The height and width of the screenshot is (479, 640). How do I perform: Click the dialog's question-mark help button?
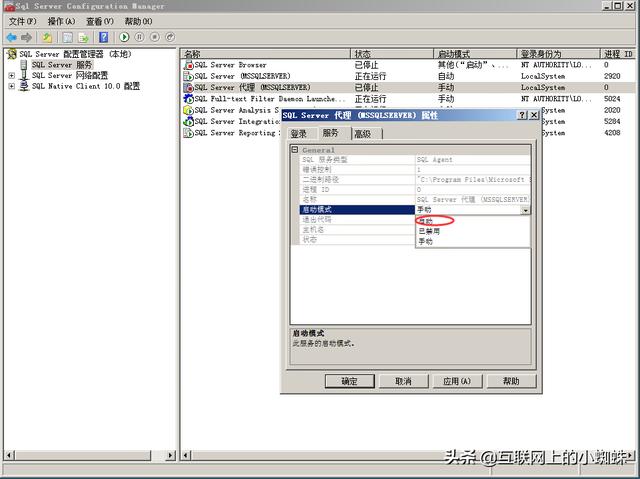[522, 115]
